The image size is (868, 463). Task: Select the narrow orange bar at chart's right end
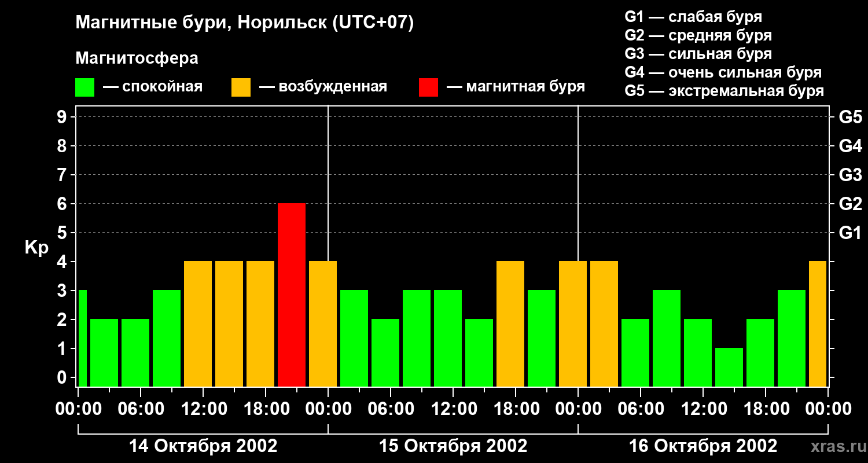818,324
